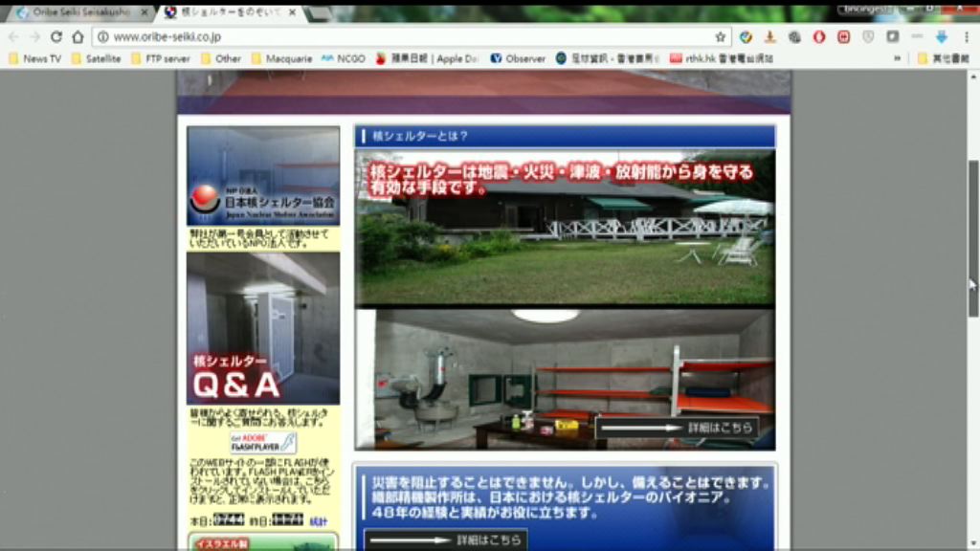
Task: Open the shield-shaped extension icon
Action: (x=867, y=36)
